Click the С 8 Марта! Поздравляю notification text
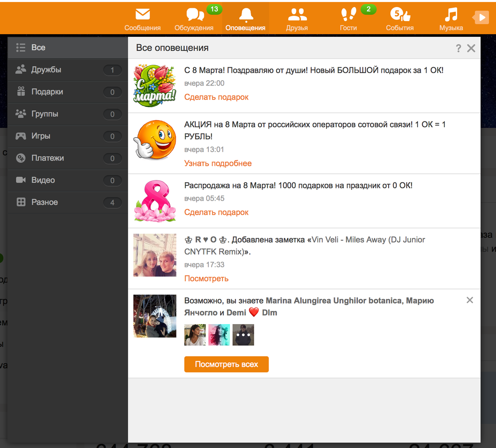Image resolution: width=496 pixels, height=448 pixels. (314, 70)
